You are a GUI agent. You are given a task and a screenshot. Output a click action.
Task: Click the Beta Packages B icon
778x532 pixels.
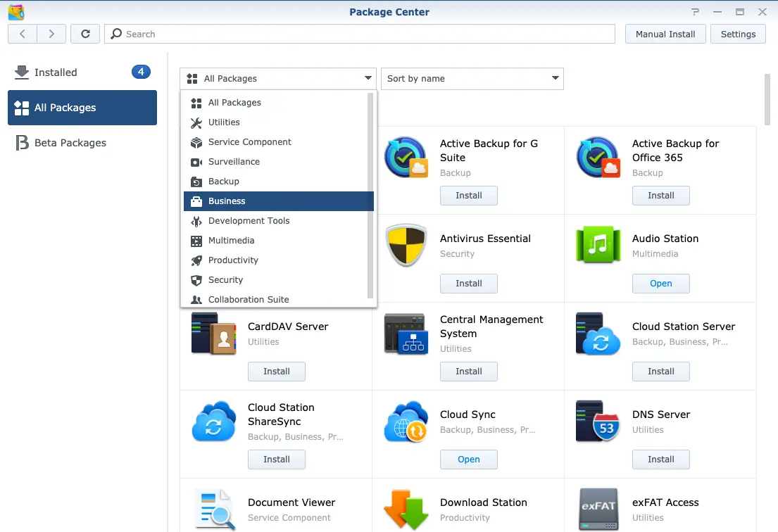tap(22, 143)
